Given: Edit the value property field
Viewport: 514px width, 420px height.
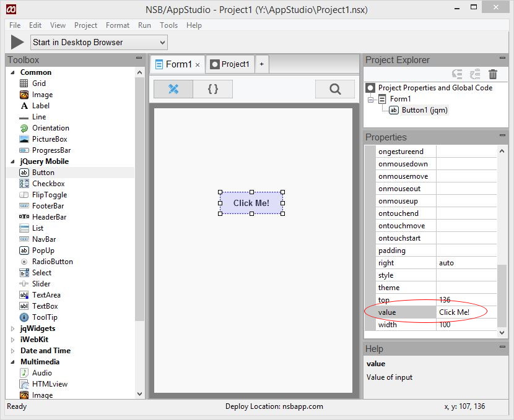Looking at the screenshot, I should [466, 312].
